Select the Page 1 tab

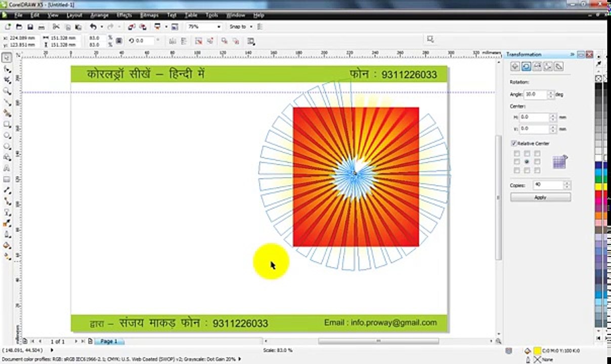109,341
